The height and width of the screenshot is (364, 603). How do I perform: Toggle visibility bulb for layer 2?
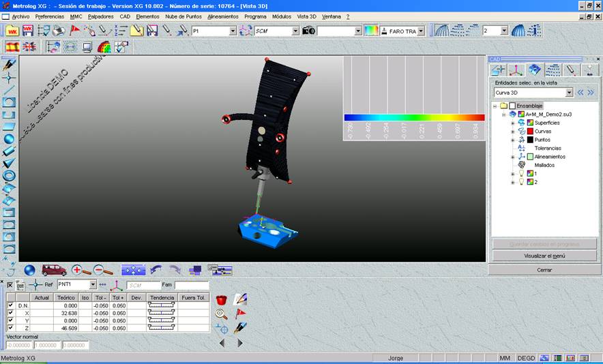pos(521,182)
